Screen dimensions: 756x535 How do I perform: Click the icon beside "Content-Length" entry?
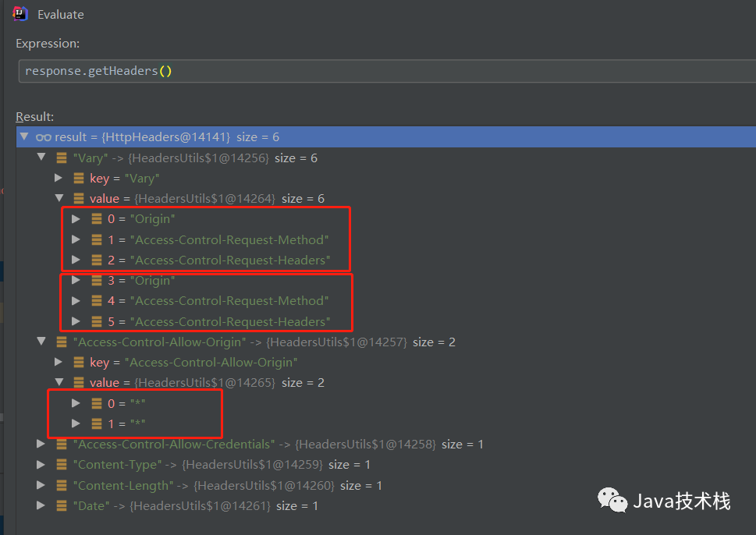tap(61, 486)
